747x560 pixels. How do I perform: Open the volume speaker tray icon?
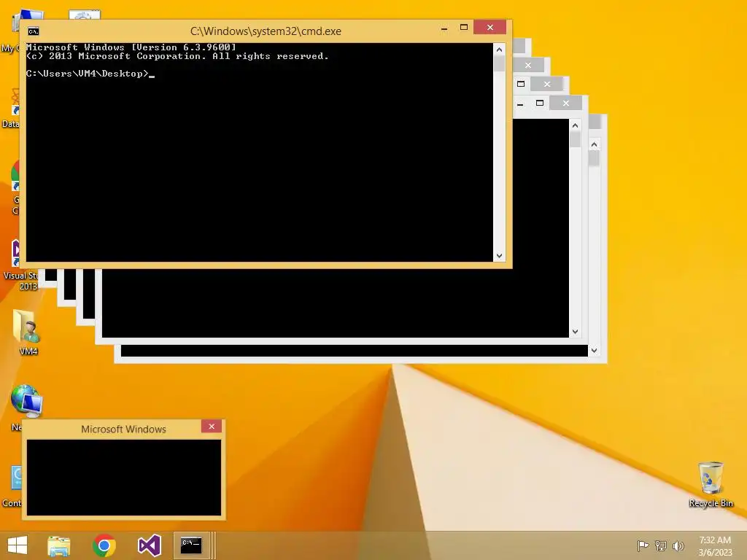(678, 545)
